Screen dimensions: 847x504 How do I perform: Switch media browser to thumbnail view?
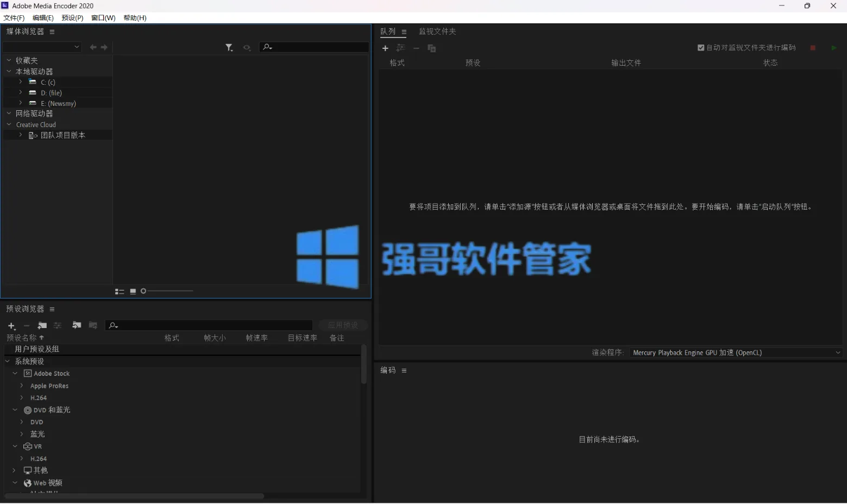(133, 292)
